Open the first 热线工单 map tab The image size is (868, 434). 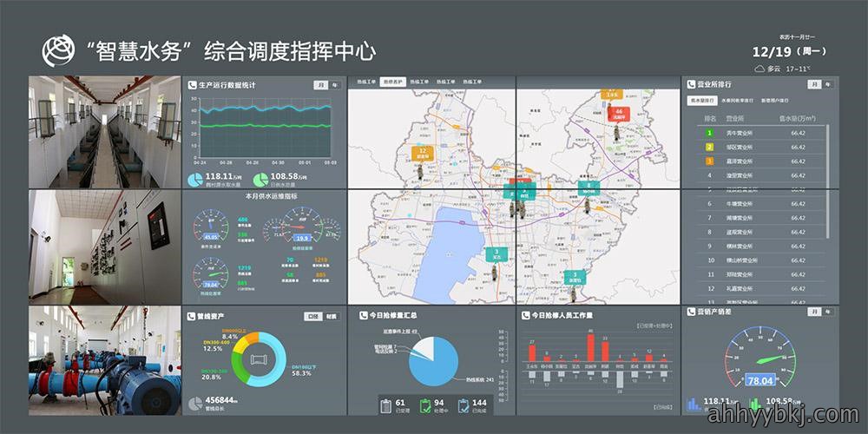pos(365,82)
